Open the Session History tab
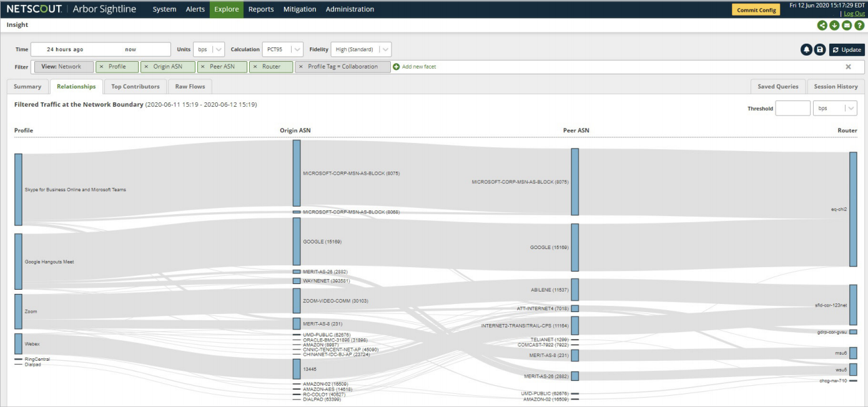This screenshot has width=868, height=407. 836,87
